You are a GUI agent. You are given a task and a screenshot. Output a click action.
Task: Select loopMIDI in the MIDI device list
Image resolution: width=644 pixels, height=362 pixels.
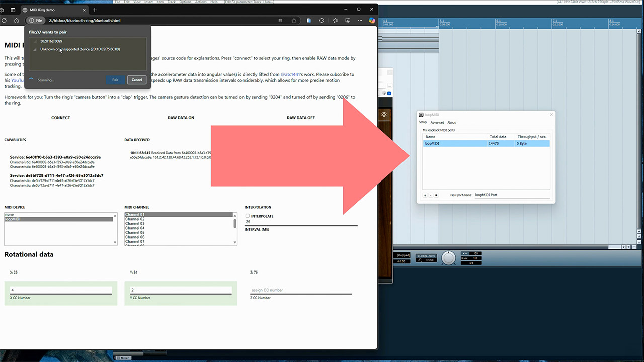point(58,219)
